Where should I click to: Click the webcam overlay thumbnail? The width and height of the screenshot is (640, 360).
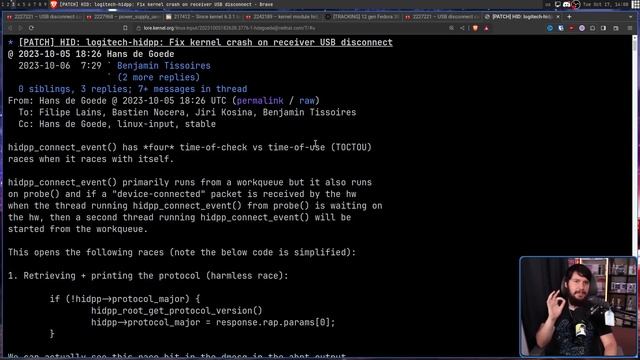point(578,307)
